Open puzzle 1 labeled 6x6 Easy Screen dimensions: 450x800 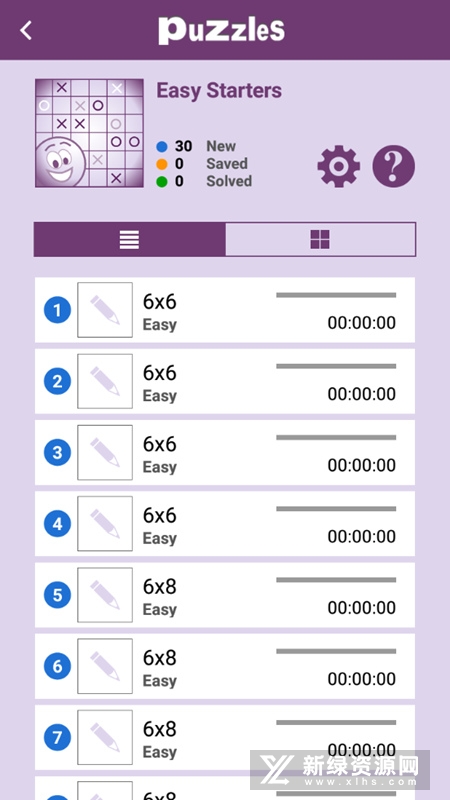click(224, 310)
